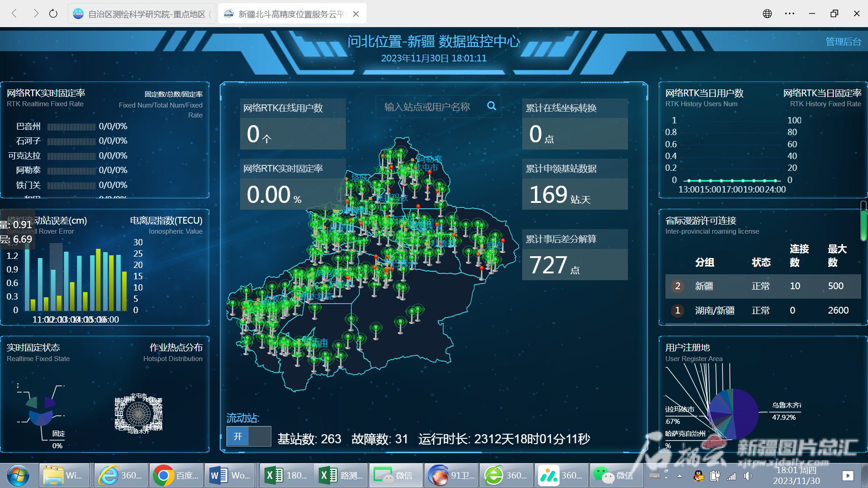Click the search magnifier icon
Viewport: 868px width, 488px height.
pyautogui.click(x=491, y=106)
